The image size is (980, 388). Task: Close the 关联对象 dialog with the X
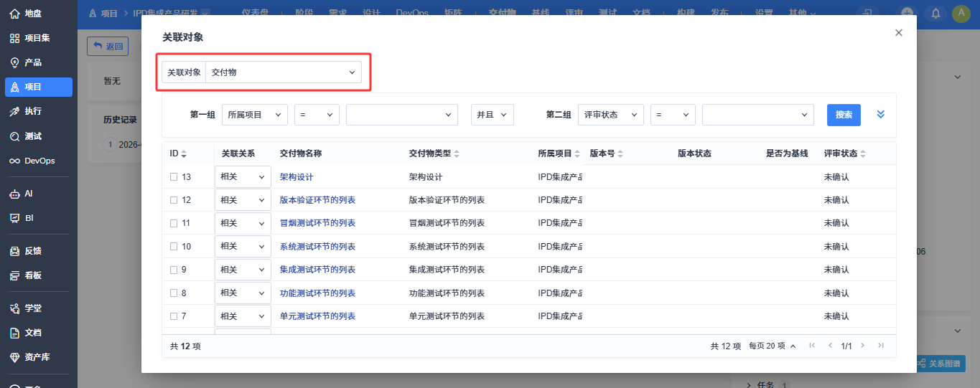[898, 32]
